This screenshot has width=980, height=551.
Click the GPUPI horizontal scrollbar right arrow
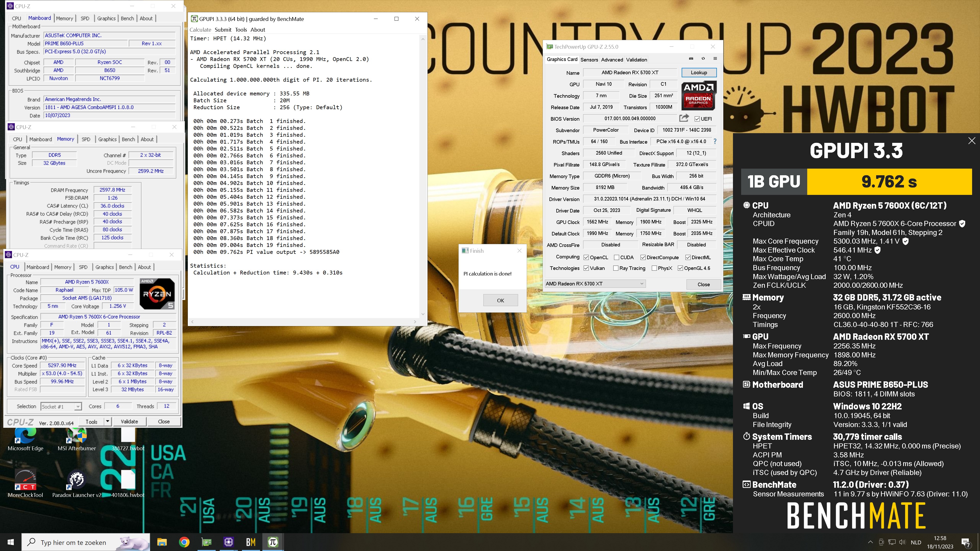click(x=415, y=322)
